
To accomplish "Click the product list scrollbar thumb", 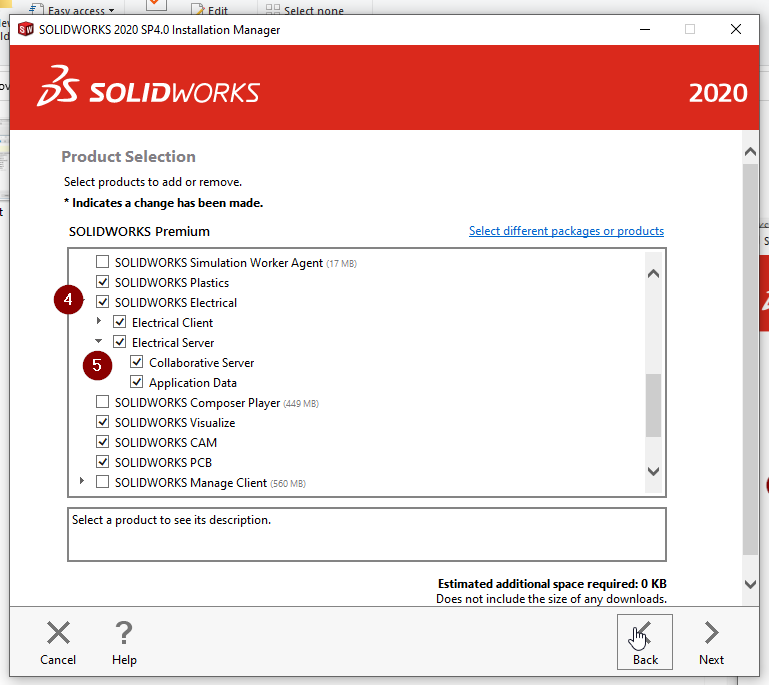I will click(x=653, y=405).
